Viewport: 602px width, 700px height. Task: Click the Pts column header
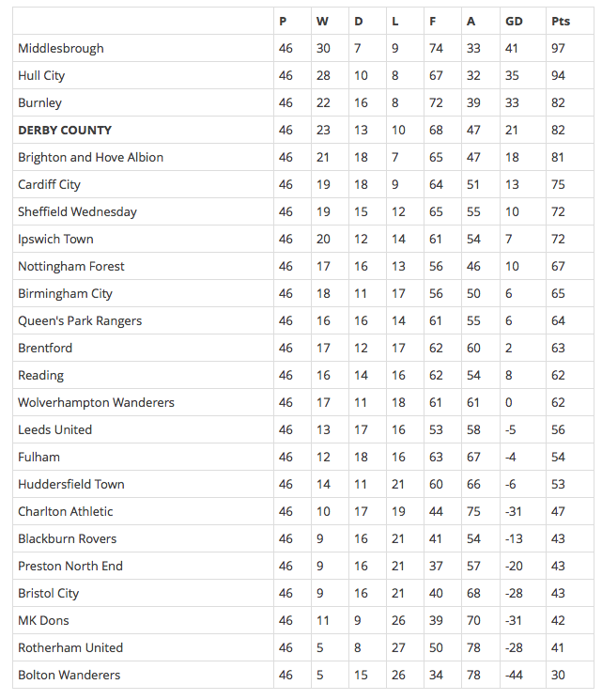pyautogui.click(x=561, y=22)
